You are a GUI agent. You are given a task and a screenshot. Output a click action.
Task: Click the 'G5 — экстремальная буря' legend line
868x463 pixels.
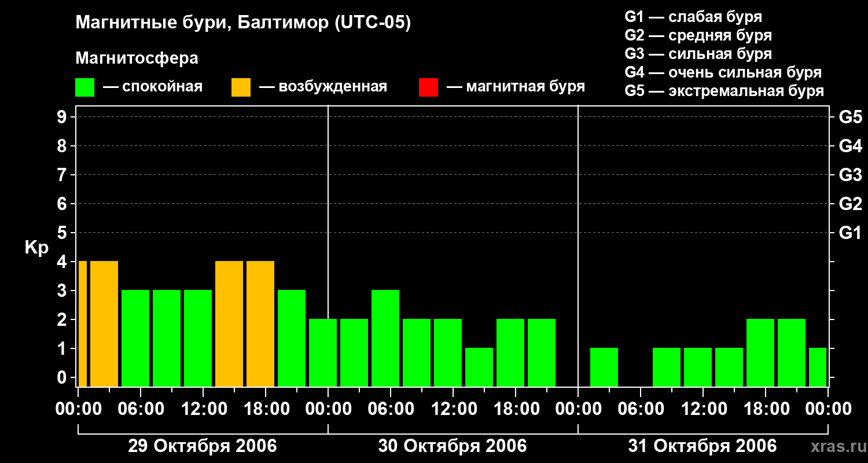[724, 91]
